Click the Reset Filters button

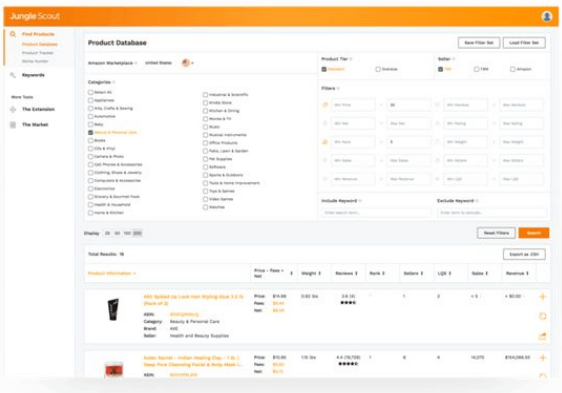coord(496,233)
